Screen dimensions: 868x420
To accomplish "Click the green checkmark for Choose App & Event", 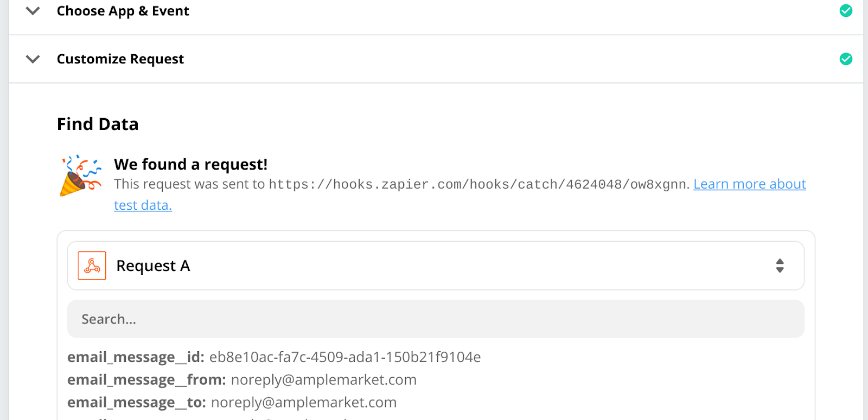I will 846,11.
